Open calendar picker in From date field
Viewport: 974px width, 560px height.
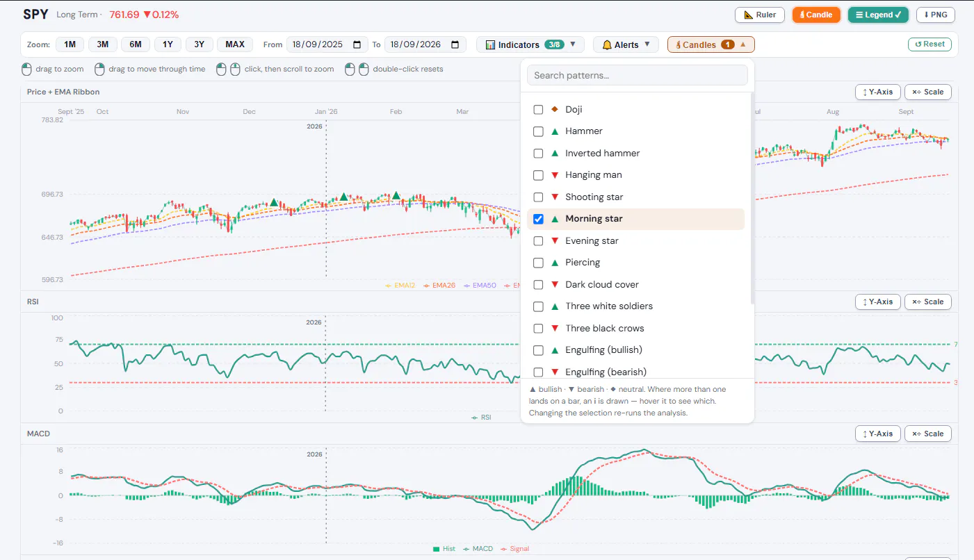357,44
